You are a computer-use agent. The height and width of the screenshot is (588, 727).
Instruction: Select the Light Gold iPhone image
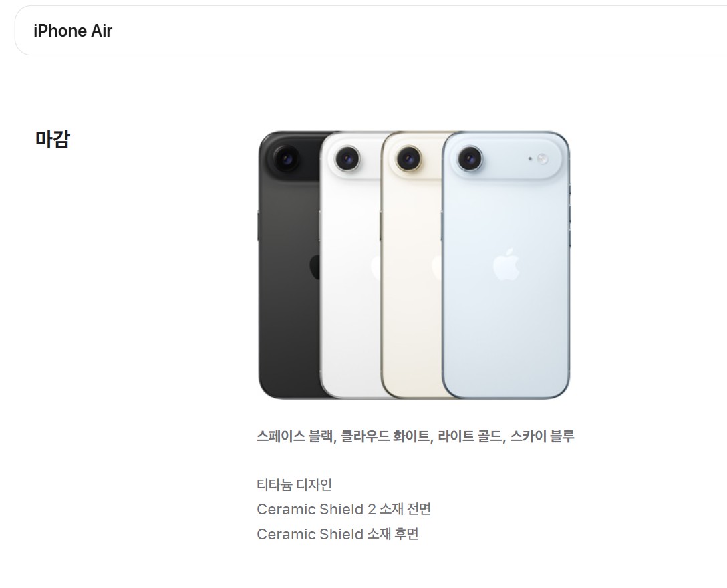[412, 265]
